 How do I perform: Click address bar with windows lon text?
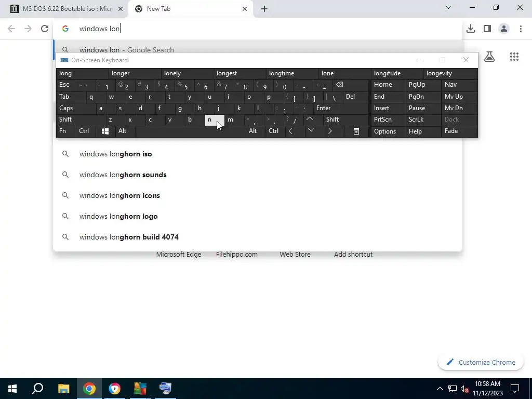point(258,29)
